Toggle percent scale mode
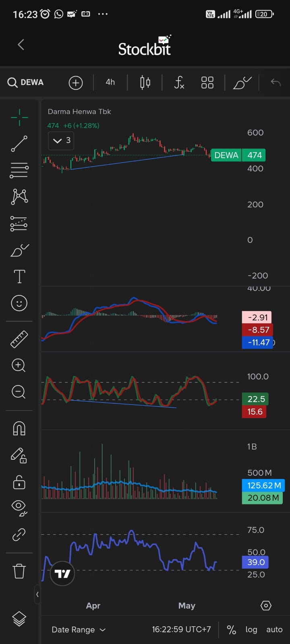290x644 pixels. [x=231, y=630]
